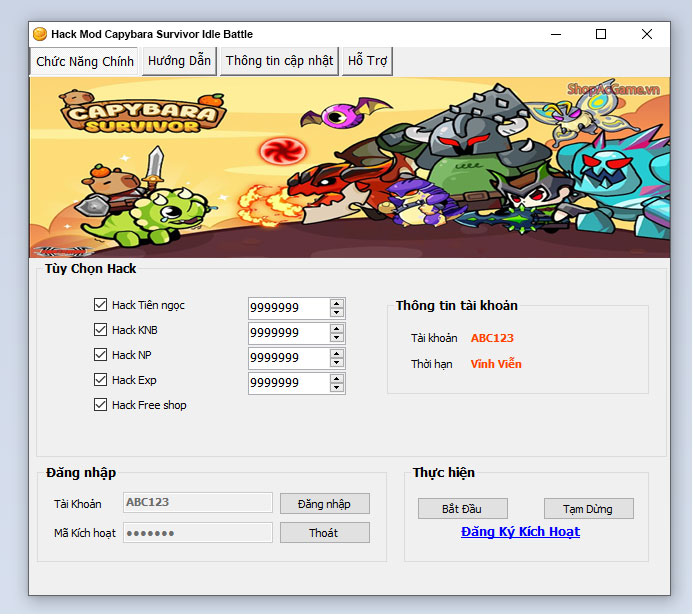Close the Hack Mod window
Viewport: 693px width, 616px height.
647,34
